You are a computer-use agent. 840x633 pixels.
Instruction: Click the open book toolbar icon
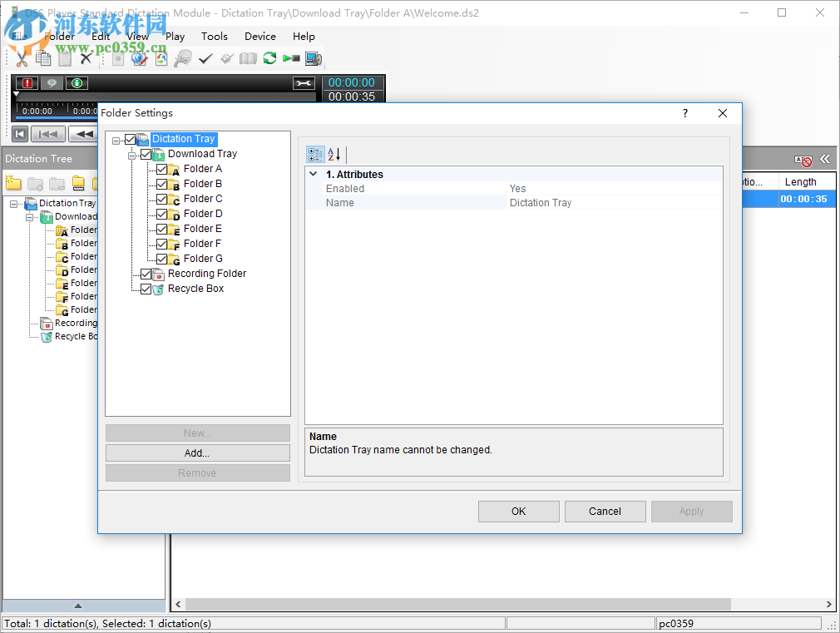pos(248,58)
